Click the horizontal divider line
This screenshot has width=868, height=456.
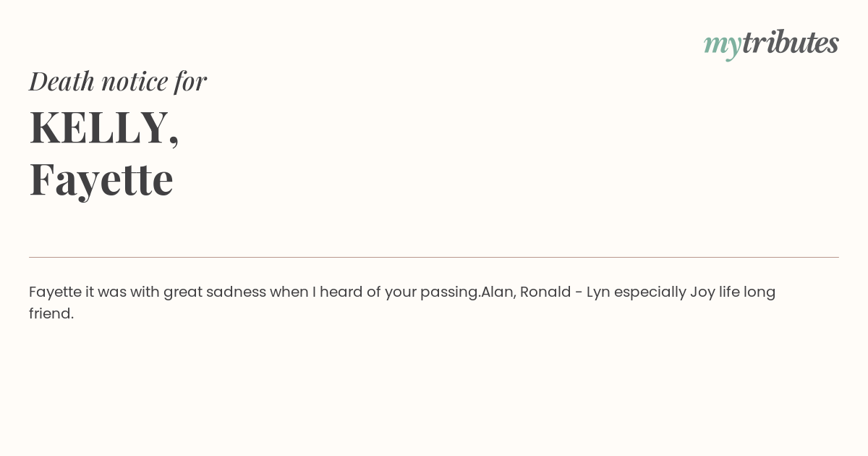434,257
